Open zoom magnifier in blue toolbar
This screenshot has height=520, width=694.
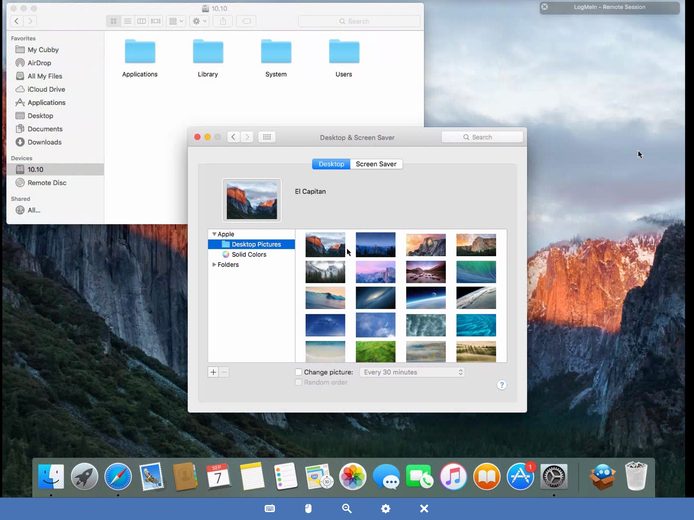(x=347, y=508)
